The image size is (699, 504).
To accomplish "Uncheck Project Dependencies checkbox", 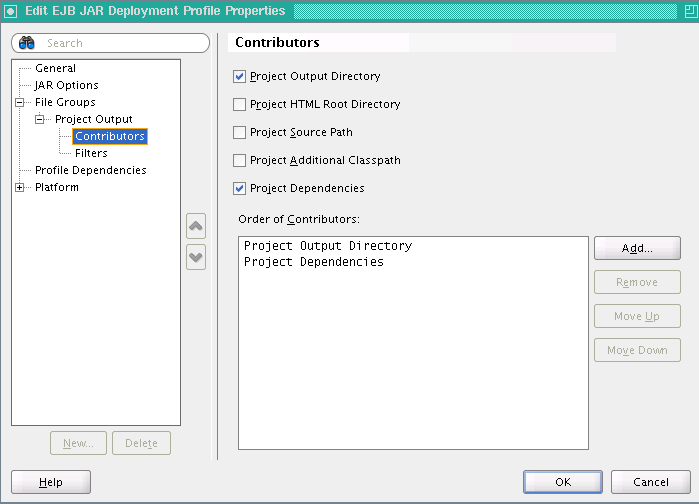I will (x=239, y=188).
